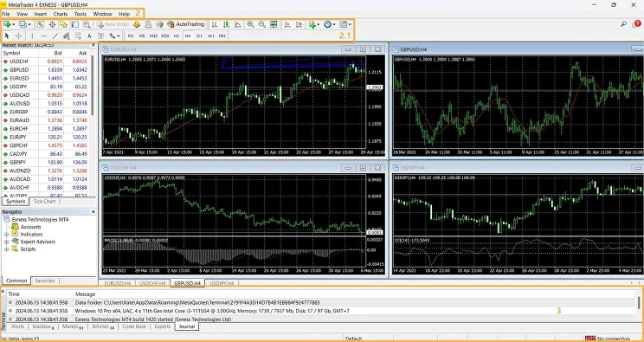This screenshot has height=342, width=644.
Task: Toggle the AutoTrading button
Action: [x=186, y=24]
